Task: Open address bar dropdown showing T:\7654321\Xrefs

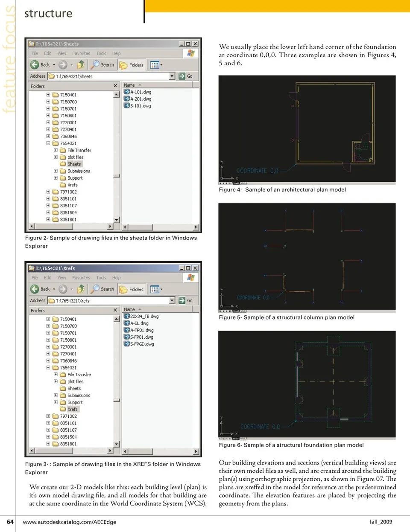Action: click(172, 301)
